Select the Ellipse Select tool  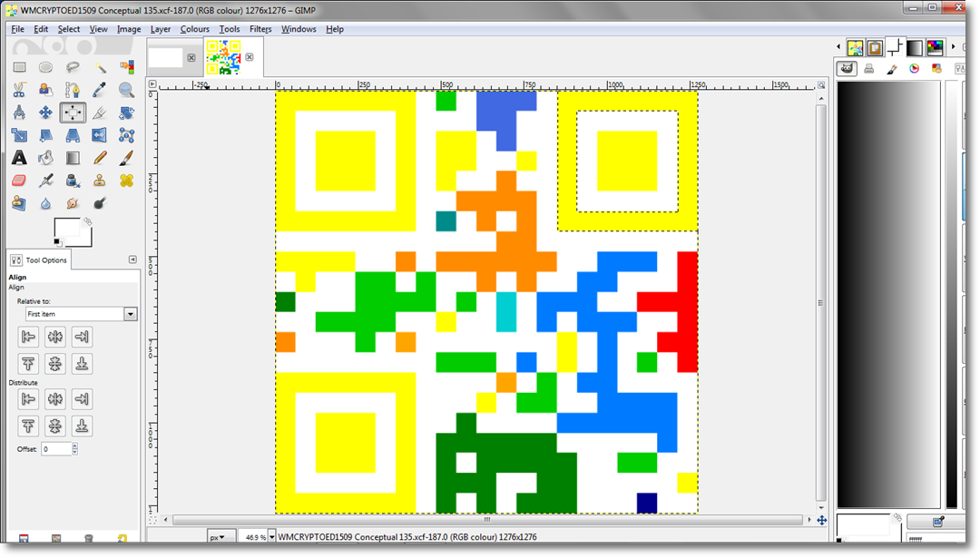coord(45,67)
